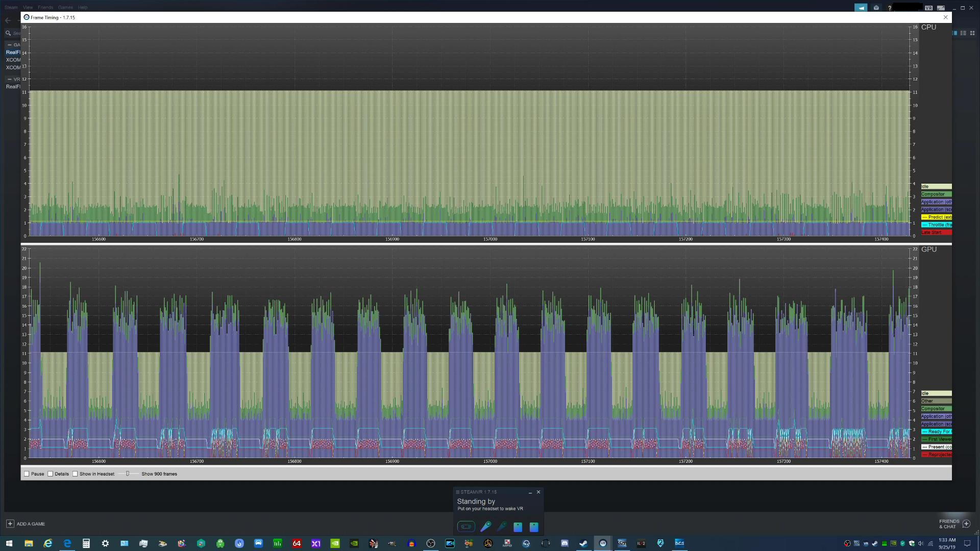Click the first base station icon
This screenshot has width=980, height=551.
pos(518,527)
